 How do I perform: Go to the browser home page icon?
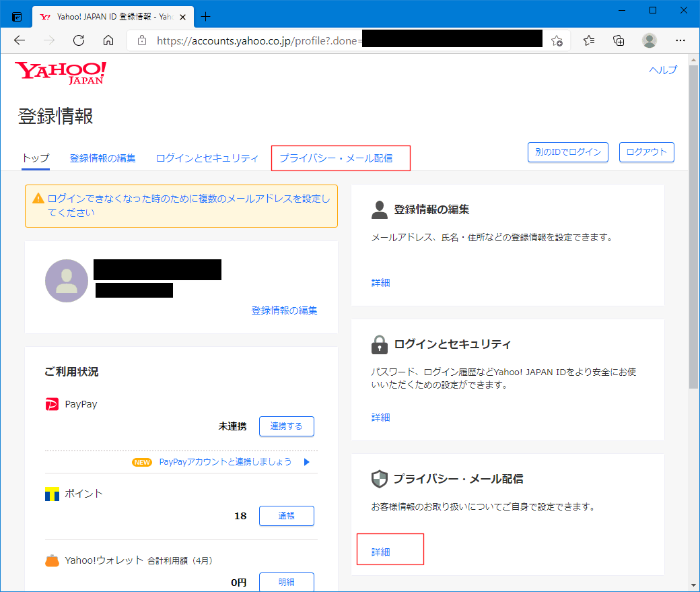tap(108, 40)
